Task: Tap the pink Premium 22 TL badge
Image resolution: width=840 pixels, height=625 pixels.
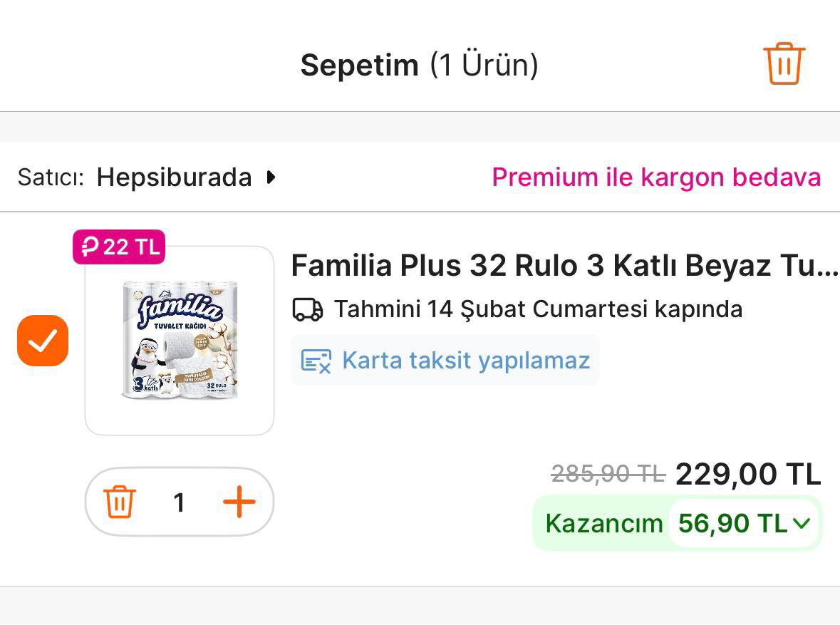Action: click(119, 247)
